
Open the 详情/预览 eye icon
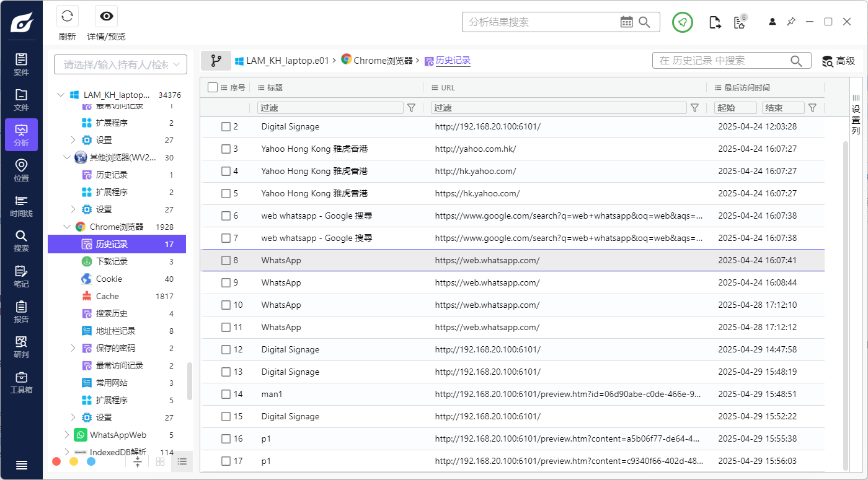point(106,17)
